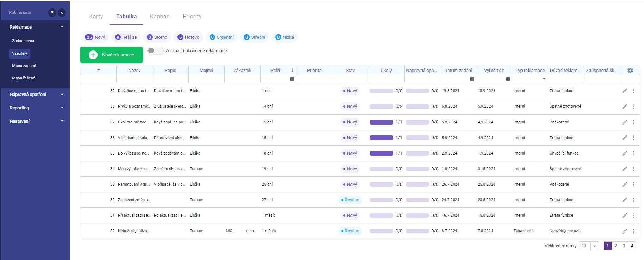Toggle the Nízká priority filter chip
This screenshot has height=260, width=644.
[x=285, y=37]
